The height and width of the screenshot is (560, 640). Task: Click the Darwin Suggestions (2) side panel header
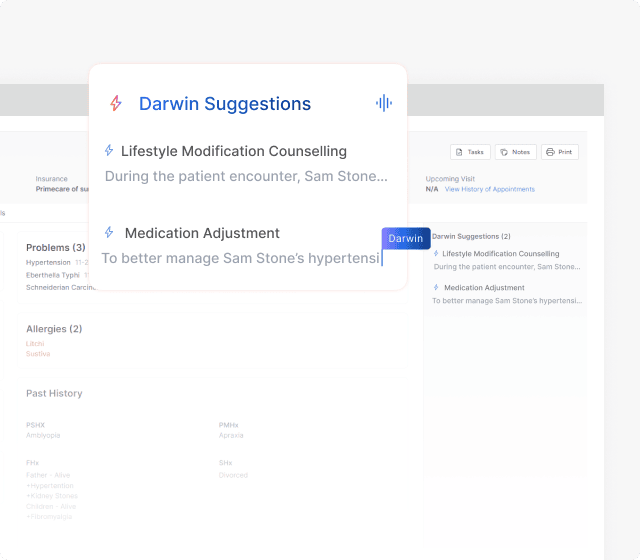coord(471,237)
